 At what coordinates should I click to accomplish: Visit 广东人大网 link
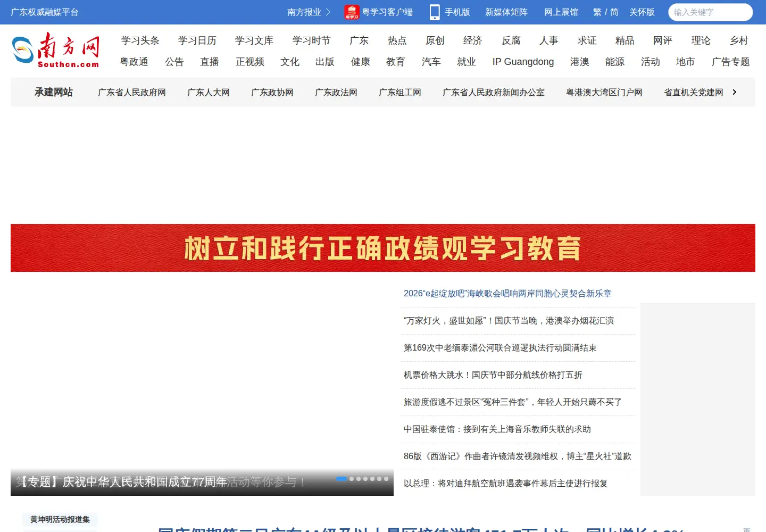point(209,92)
